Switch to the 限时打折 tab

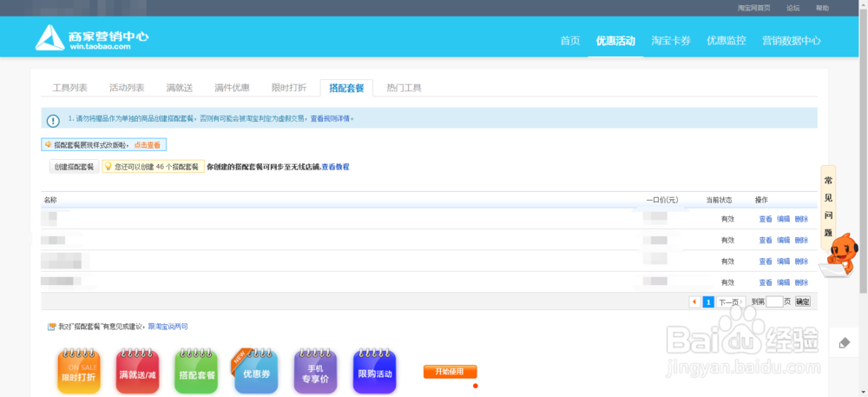[x=289, y=88]
